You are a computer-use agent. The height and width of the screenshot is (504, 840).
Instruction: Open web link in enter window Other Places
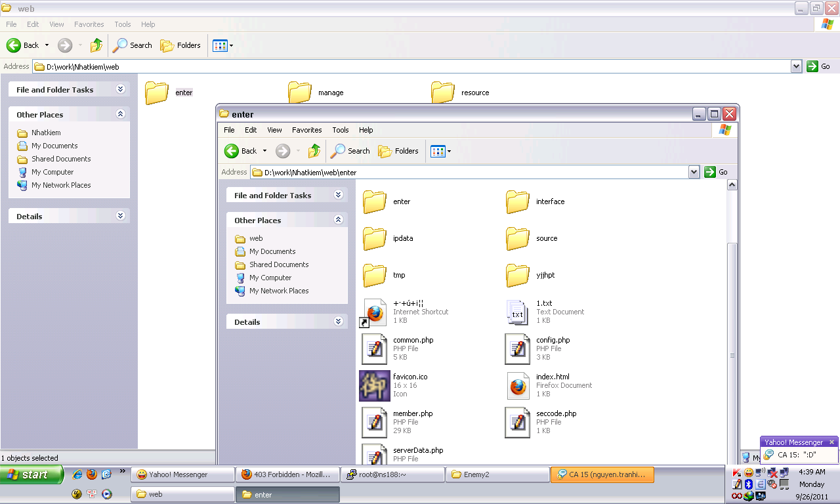point(256,238)
